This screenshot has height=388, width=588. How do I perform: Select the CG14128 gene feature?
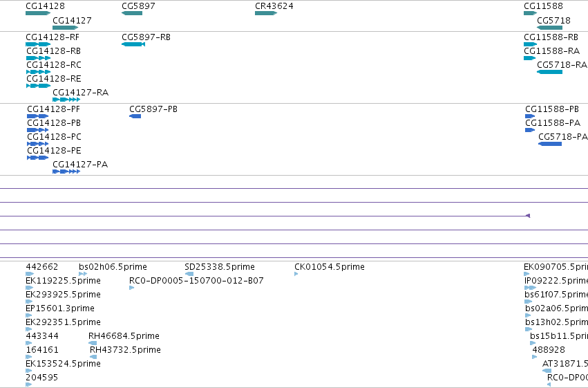pyautogui.click(x=38, y=13)
